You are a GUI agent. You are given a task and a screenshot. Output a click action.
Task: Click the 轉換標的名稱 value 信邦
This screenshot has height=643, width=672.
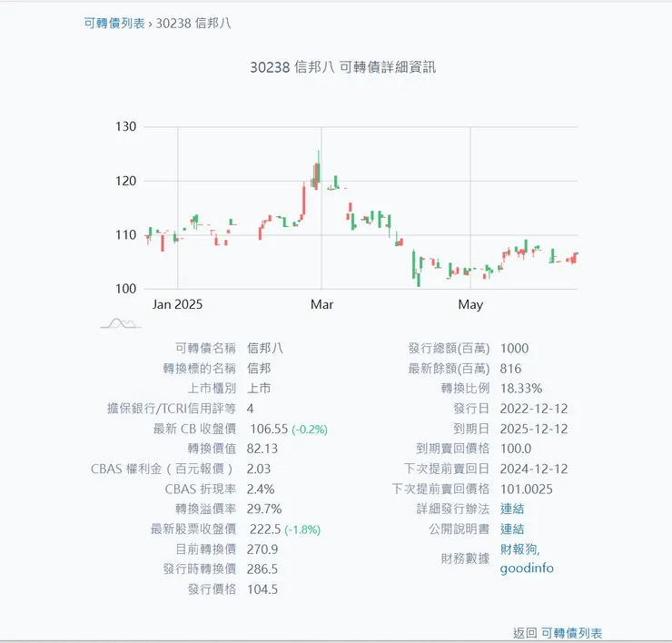click(x=259, y=368)
